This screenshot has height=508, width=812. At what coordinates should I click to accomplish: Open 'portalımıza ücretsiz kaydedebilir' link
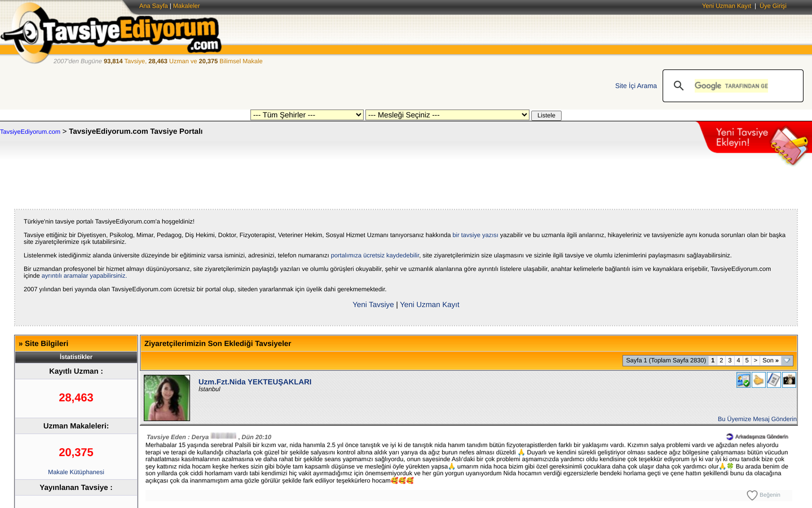(x=375, y=255)
